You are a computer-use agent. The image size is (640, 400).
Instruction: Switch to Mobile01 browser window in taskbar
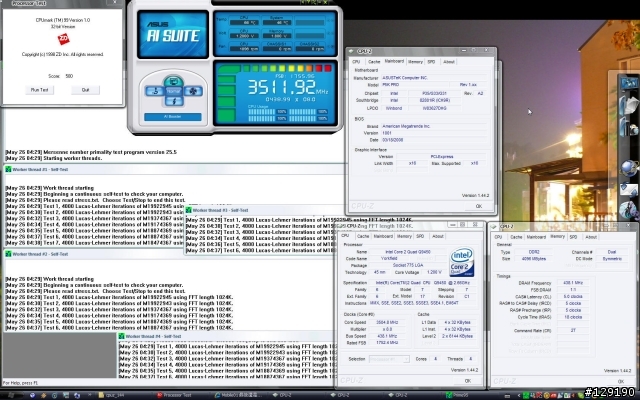240,395
